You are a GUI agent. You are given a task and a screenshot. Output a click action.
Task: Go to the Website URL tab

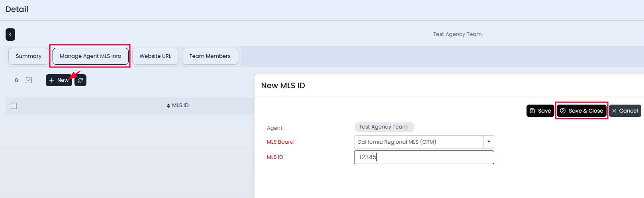click(155, 56)
